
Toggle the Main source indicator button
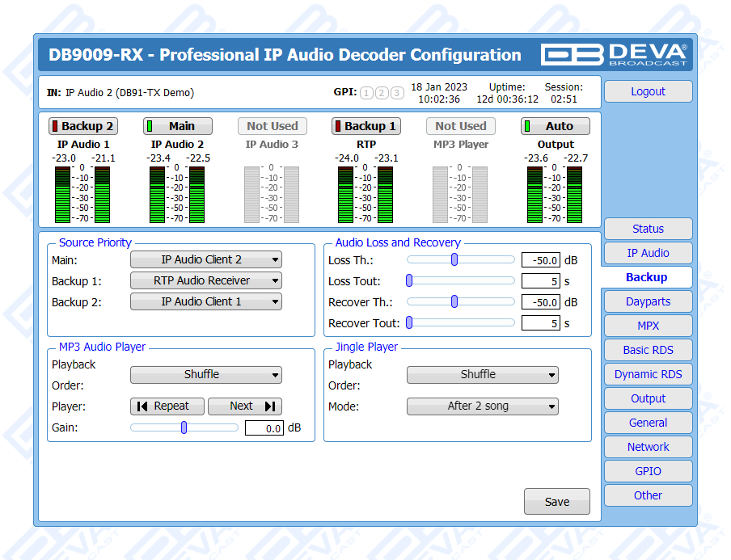[178, 126]
